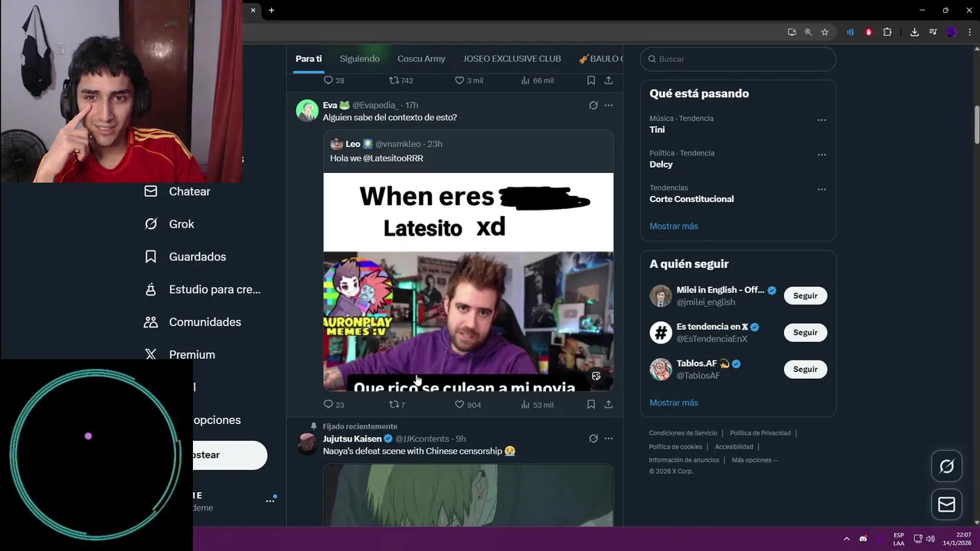Show more suggestions under A quién seguir
Screen dimensions: 980x551
click(674, 403)
